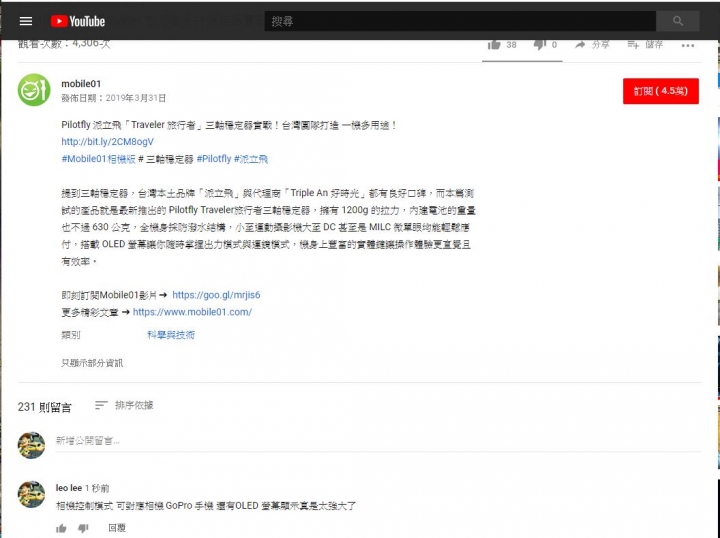720x538 pixels.
Task: Reply to leo lee's comment with 回覆
Action: (x=117, y=528)
